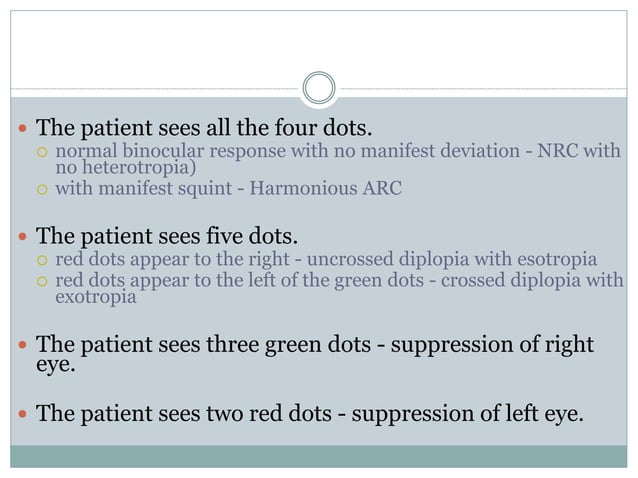The height and width of the screenshot is (478, 638).
Task: Click the hollow bullet before "red dots appear to the right"
Action: click(x=43, y=261)
